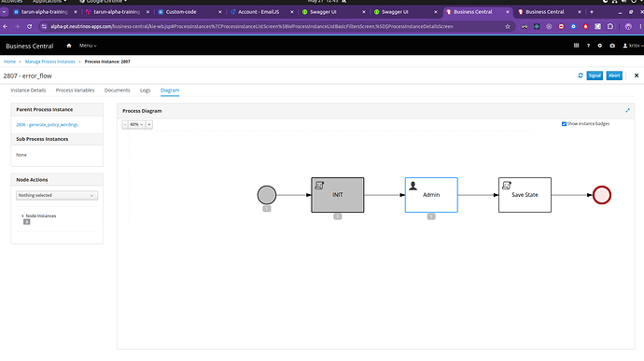Close the Custom-code browser tab
Screen dimensions: 644x361
click(219, 12)
